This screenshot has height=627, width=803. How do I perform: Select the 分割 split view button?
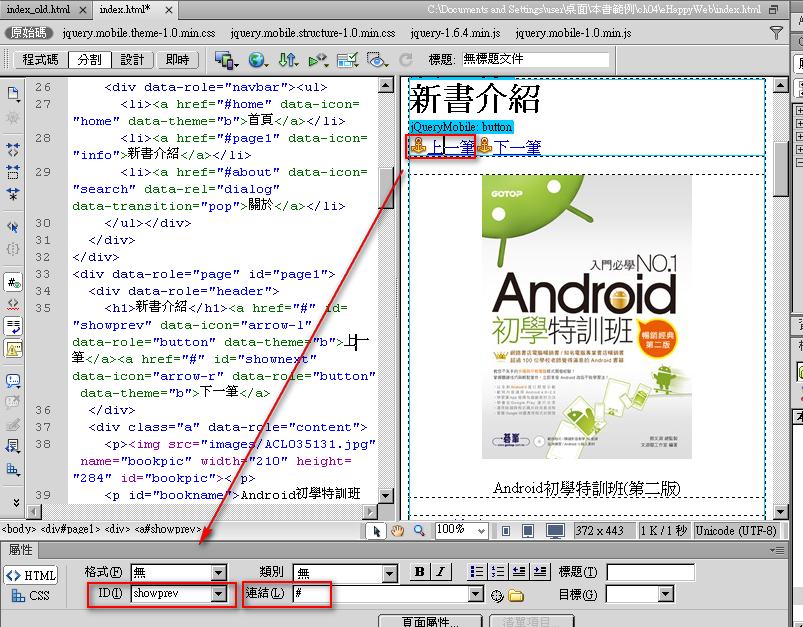tap(90, 60)
